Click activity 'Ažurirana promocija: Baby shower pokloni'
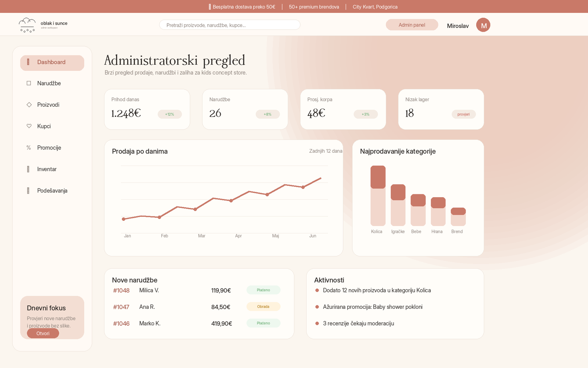Screen dimensions: 588x368 (373, 307)
